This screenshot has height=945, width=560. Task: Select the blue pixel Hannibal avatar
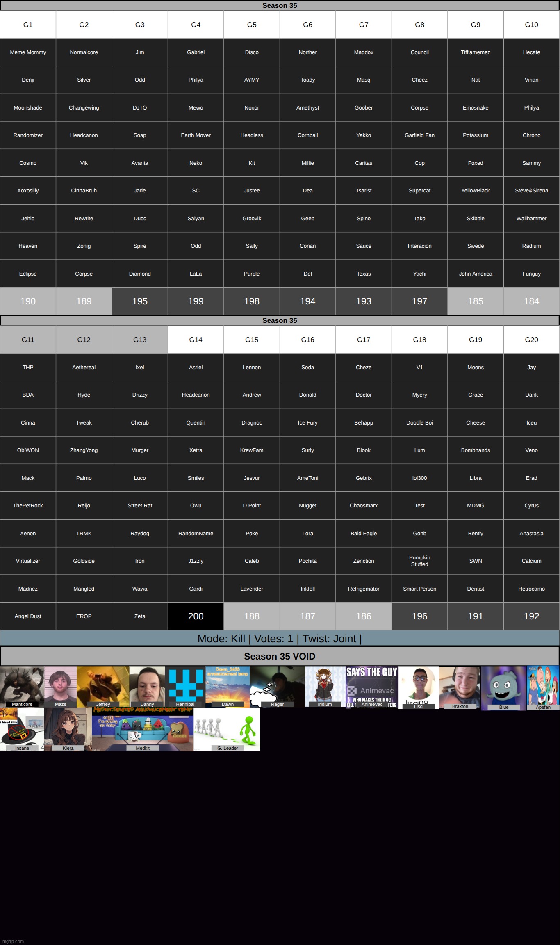tap(185, 686)
